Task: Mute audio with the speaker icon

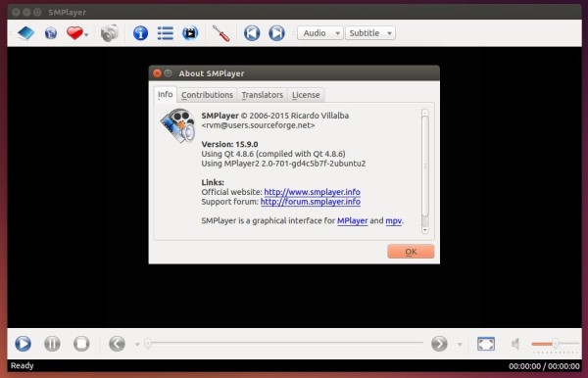Action: coord(515,344)
